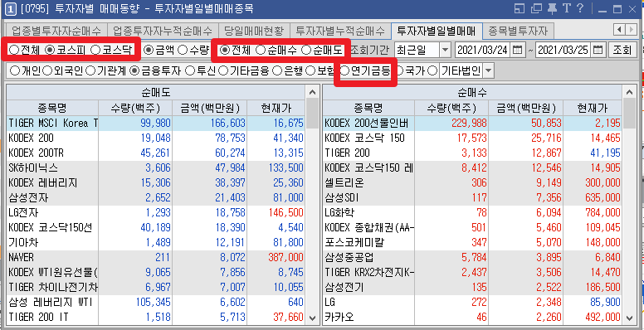The height and width of the screenshot is (330, 644).
Task: Click the 조회 search button
Action: tap(622, 50)
